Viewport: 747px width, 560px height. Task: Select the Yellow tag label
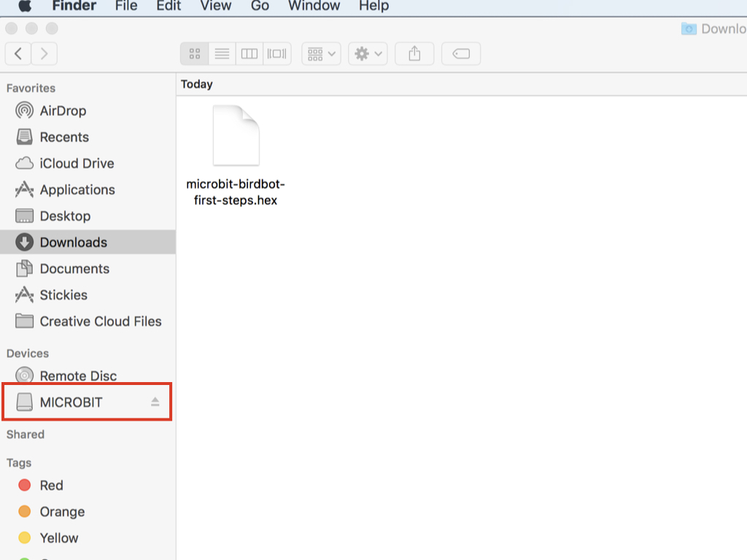point(59,537)
